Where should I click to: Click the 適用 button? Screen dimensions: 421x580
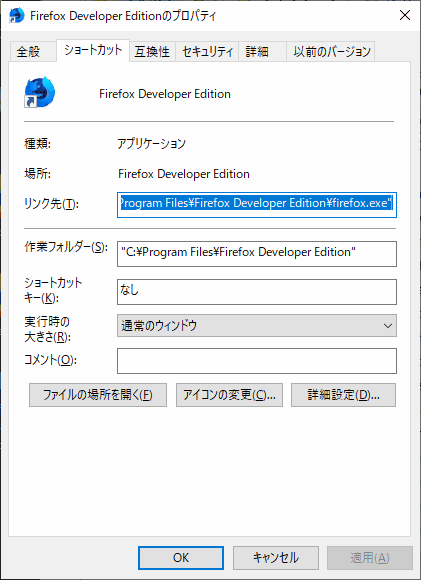point(370,558)
